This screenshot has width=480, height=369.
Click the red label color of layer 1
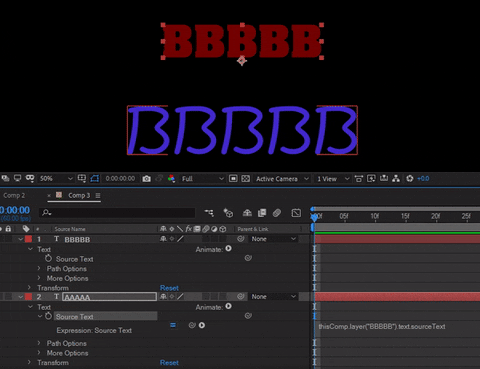pyautogui.click(x=28, y=239)
